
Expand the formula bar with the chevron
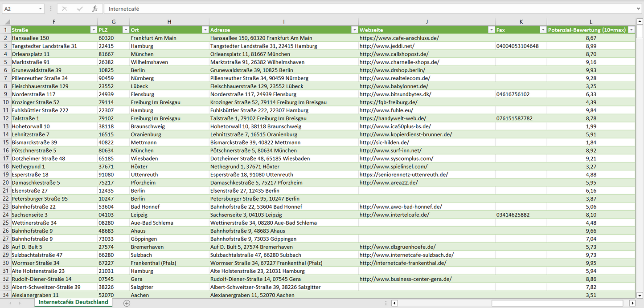tap(639, 9)
